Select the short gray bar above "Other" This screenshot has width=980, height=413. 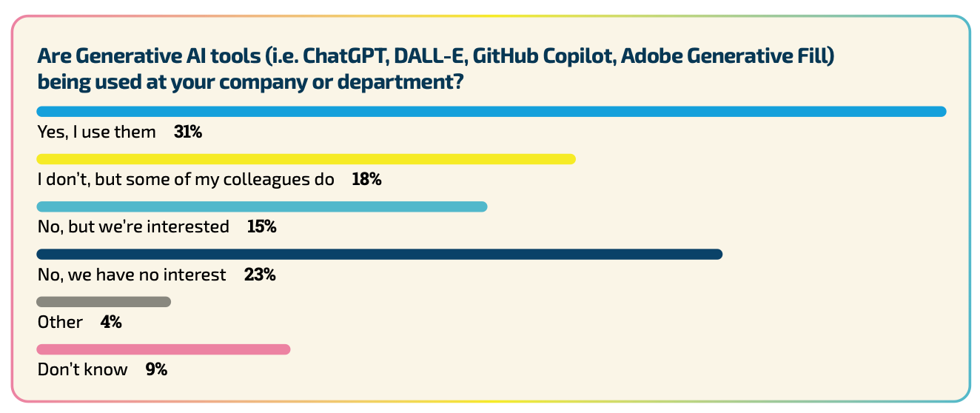104,302
